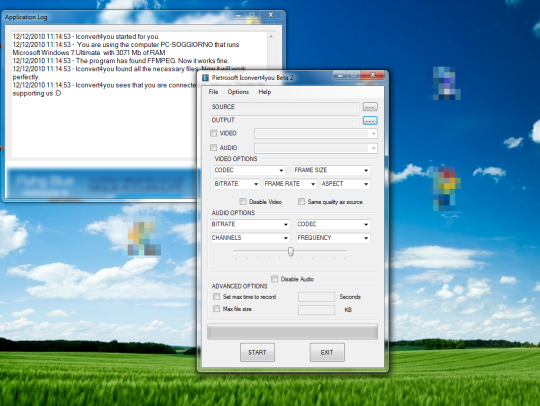Open the FRAME RATE dropdown
This screenshot has height=406, width=540.
coord(290,184)
